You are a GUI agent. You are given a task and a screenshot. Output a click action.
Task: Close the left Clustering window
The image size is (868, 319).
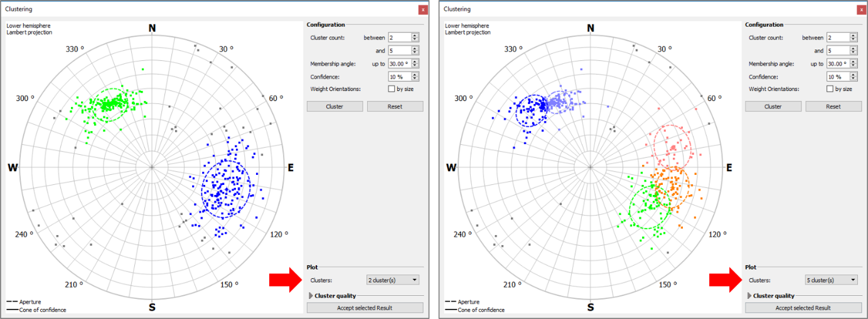(423, 9)
